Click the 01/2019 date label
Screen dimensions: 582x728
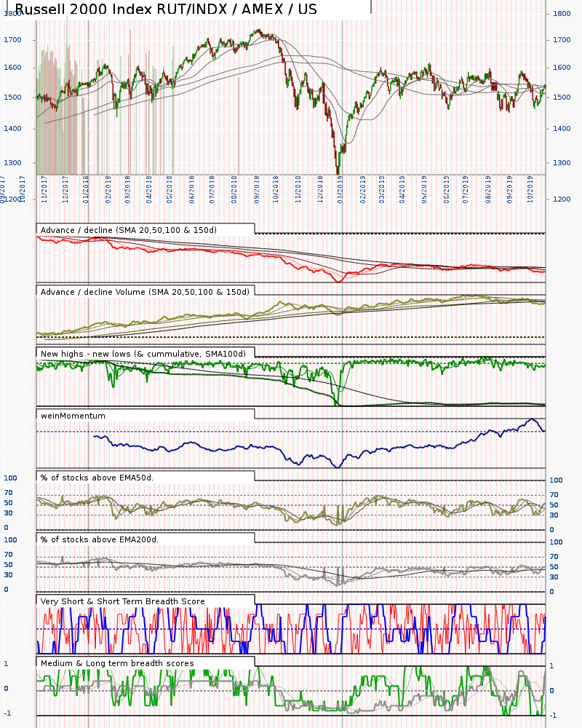pyautogui.click(x=340, y=189)
